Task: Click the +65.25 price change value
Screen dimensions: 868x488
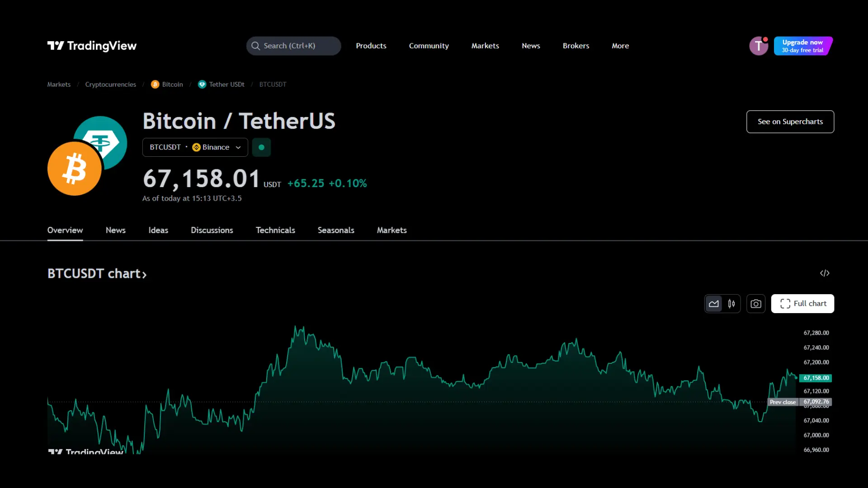Action: [x=306, y=183]
